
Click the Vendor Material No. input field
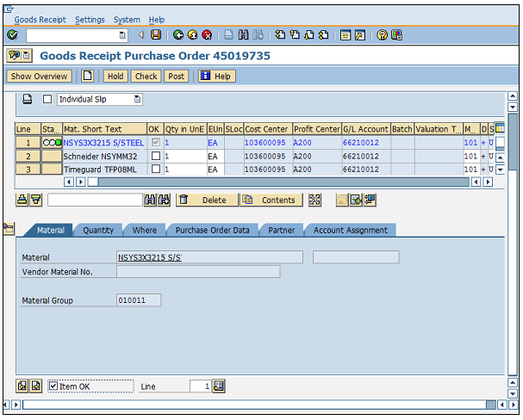coord(197,272)
